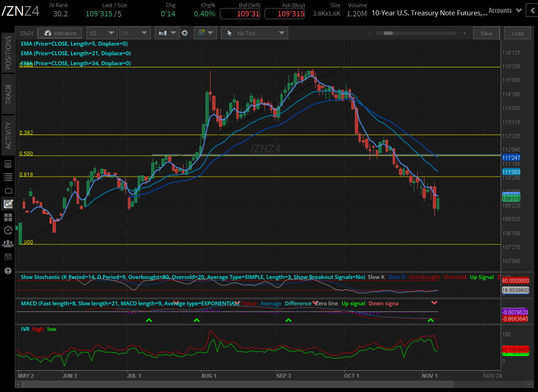Click the clock history icon
Screen dimensions: 538x392
click(x=8, y=230)
